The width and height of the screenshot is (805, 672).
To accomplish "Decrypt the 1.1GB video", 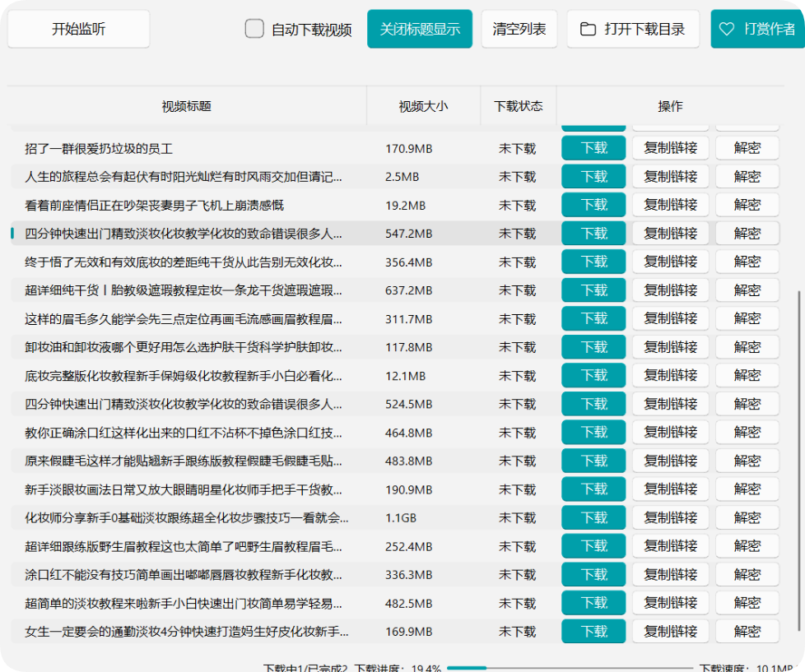I will [747, 517].
